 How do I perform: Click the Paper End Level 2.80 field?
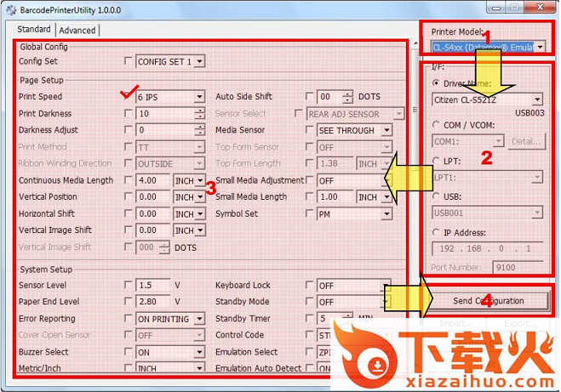153,302
